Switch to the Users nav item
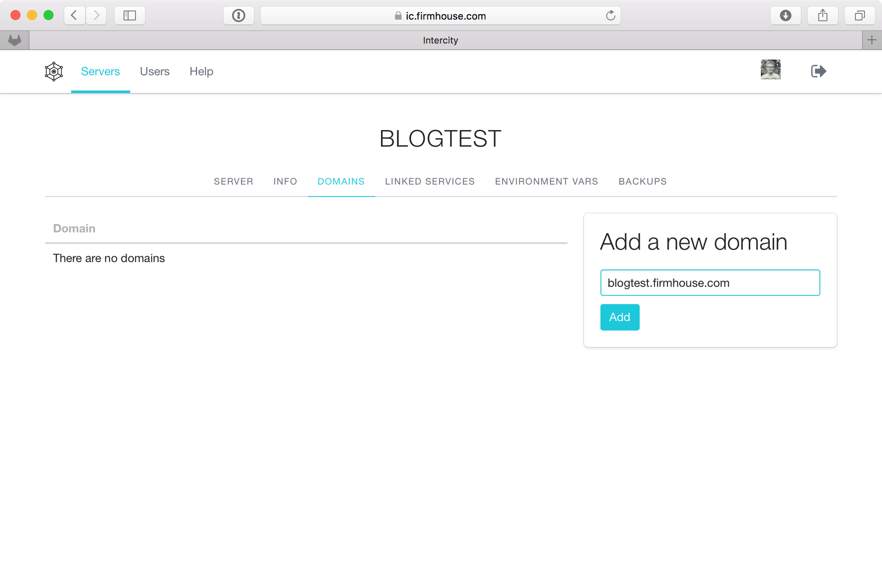This screenshot has height=588, width=882. tap(154, 71)
